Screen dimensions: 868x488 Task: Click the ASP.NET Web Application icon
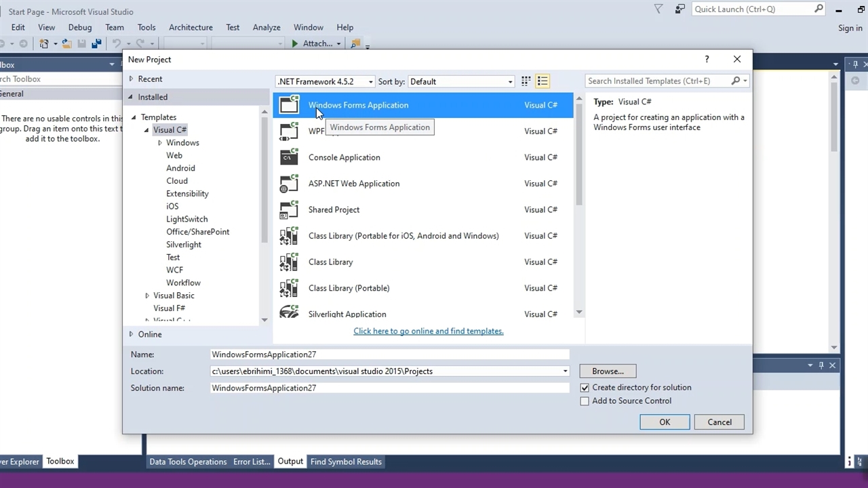point(290,184)
